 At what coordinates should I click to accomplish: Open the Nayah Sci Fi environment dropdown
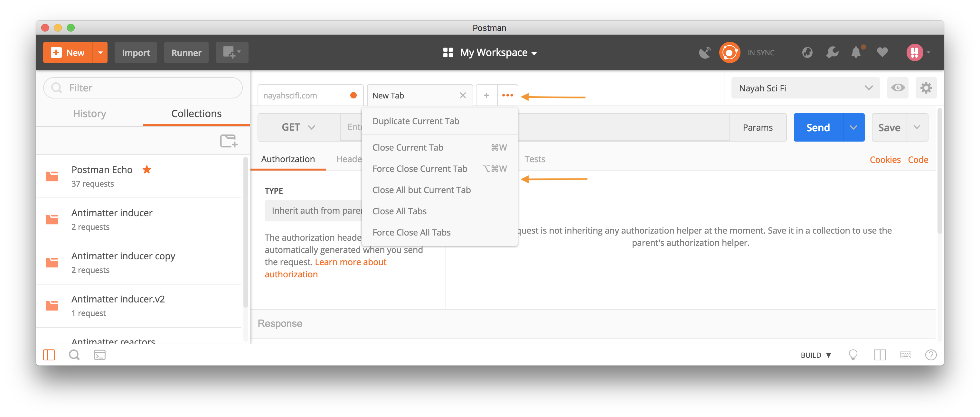coord(806,88)
